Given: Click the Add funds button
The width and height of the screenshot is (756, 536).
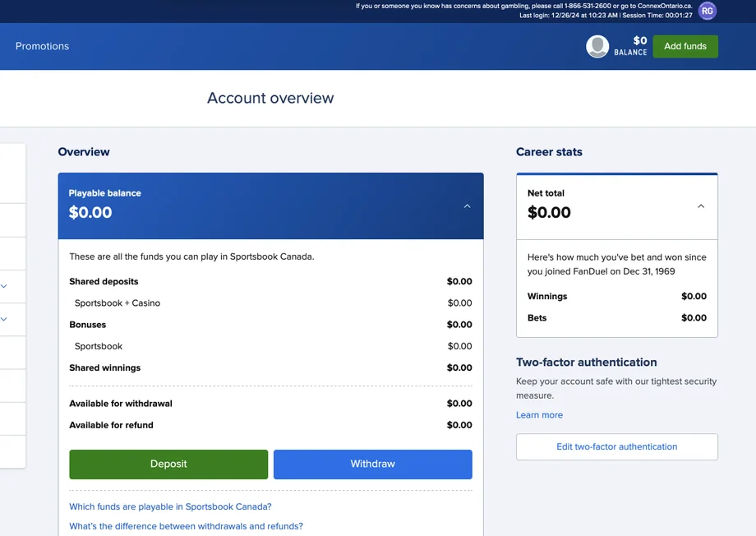Looking at the screenshot, I should pos(685,46).
